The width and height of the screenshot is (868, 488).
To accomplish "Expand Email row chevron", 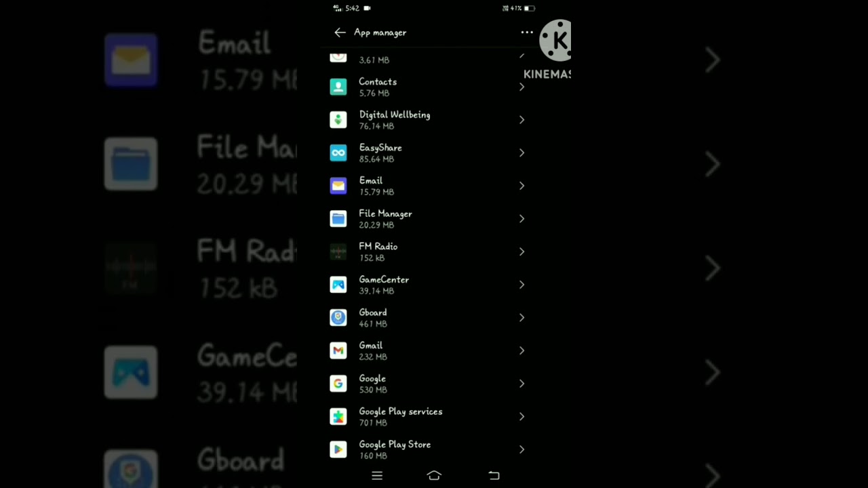I will coord(521,186).
